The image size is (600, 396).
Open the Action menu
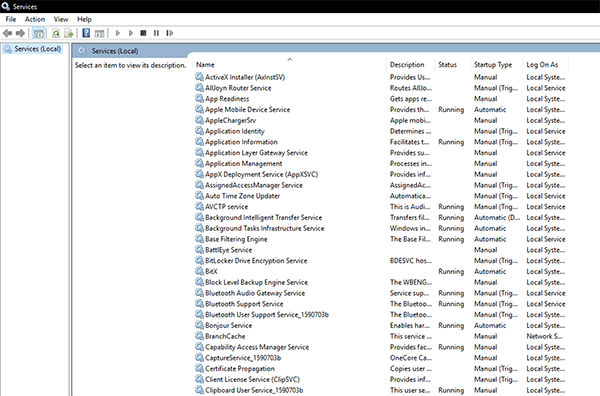[x=35, y=19]
